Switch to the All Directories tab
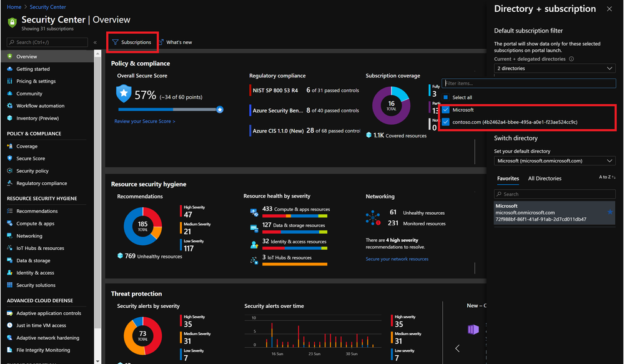624x364 pixels. tap(545, 179)
